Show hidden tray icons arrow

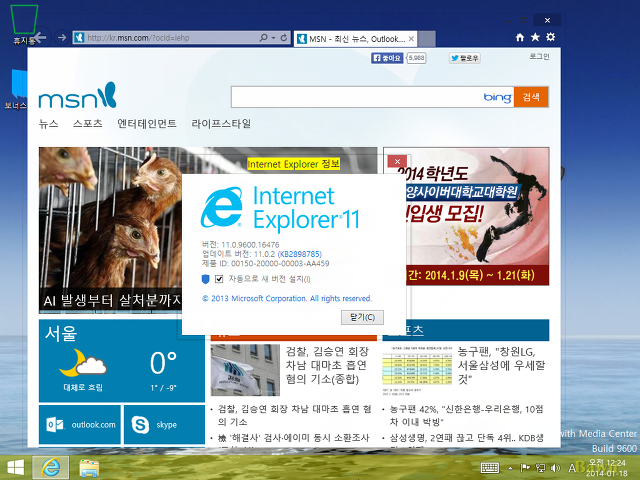510,468
